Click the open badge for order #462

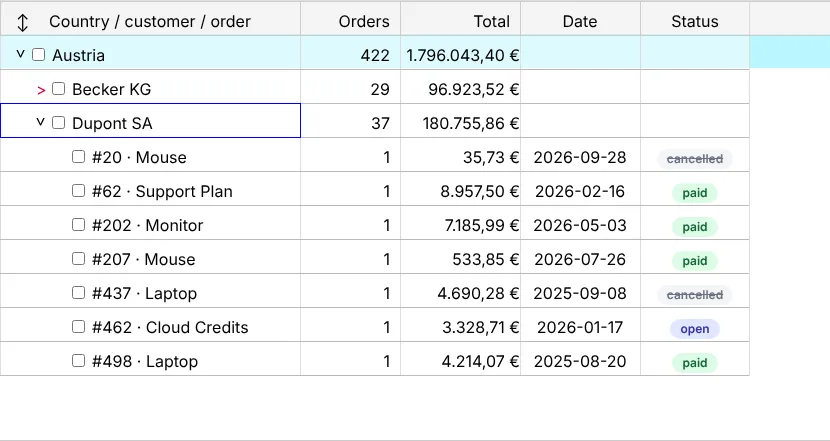tap(694, 329)
